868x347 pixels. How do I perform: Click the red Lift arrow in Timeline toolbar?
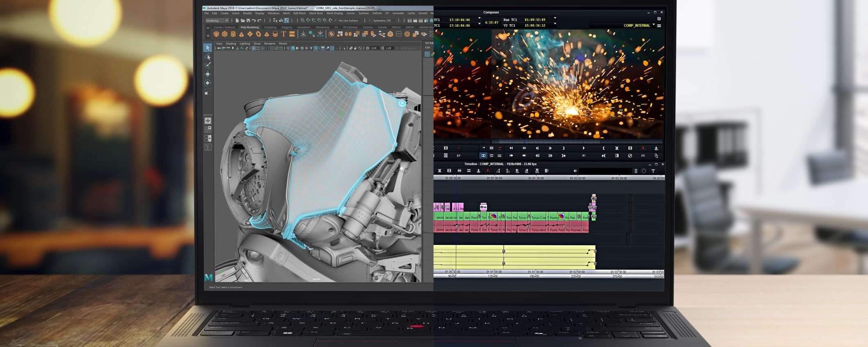click(x=488, y=171)
